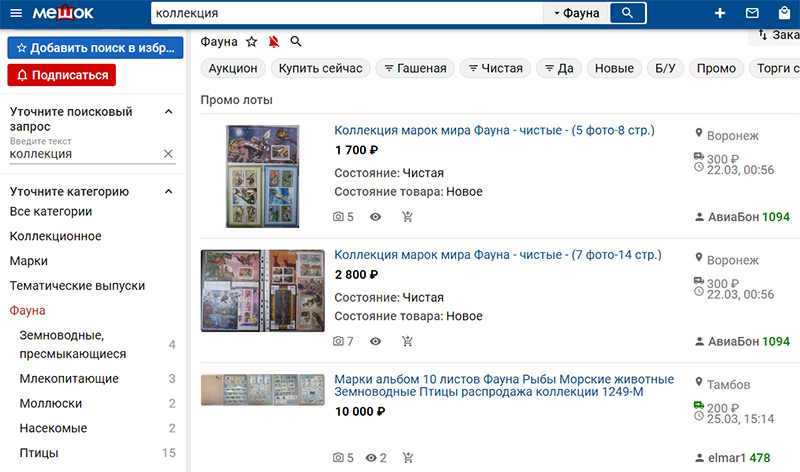Open lot title with 7 фото-14 стр.
Image resolution: width=800 pixels, height=472 pixels.
tap(498, 255)
